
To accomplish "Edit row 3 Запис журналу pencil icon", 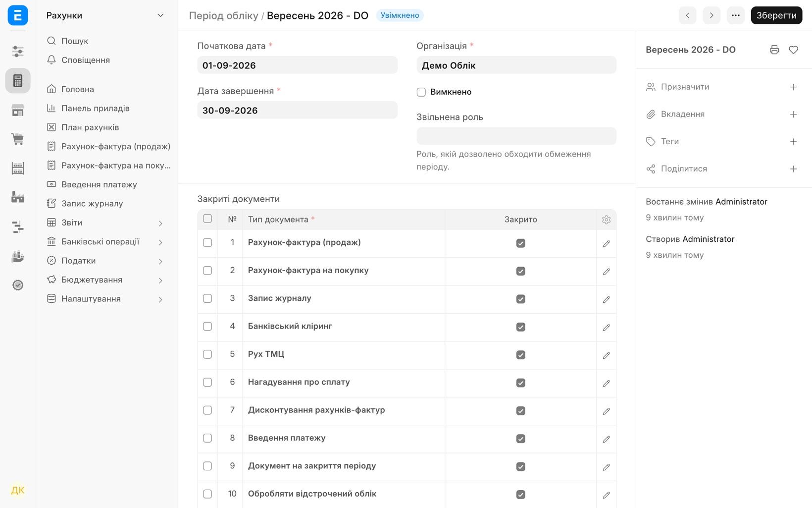I will click(x=606, y=299).
